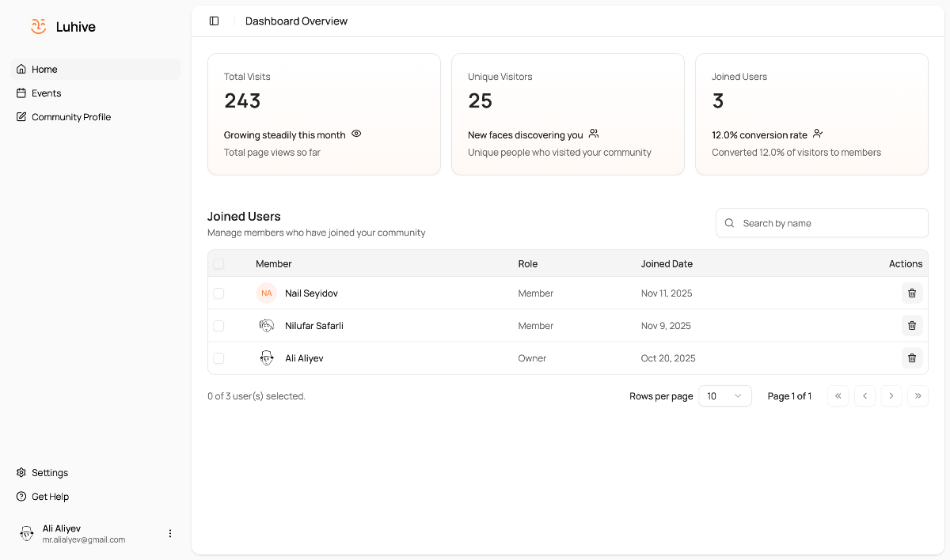Select the Home sidebar item

pyautogui.click(x=44, y=70)
